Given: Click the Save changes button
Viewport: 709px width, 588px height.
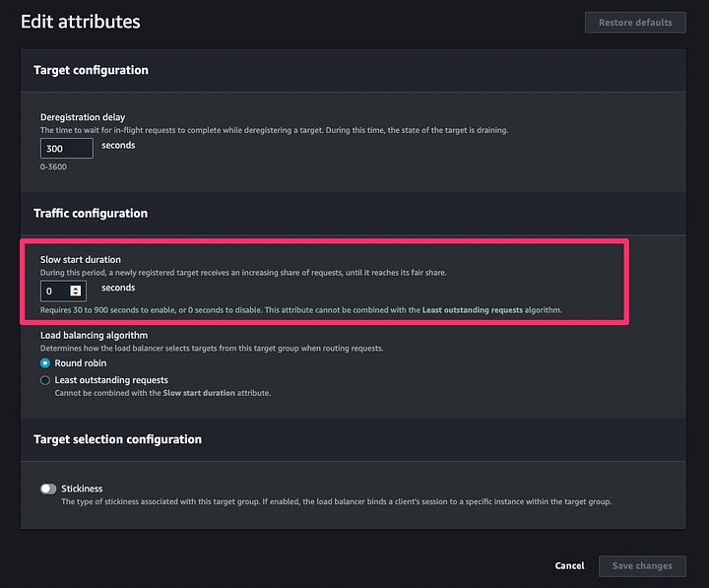Looking at the screenshot, I should pyautogui.click(x=642, y=565).
